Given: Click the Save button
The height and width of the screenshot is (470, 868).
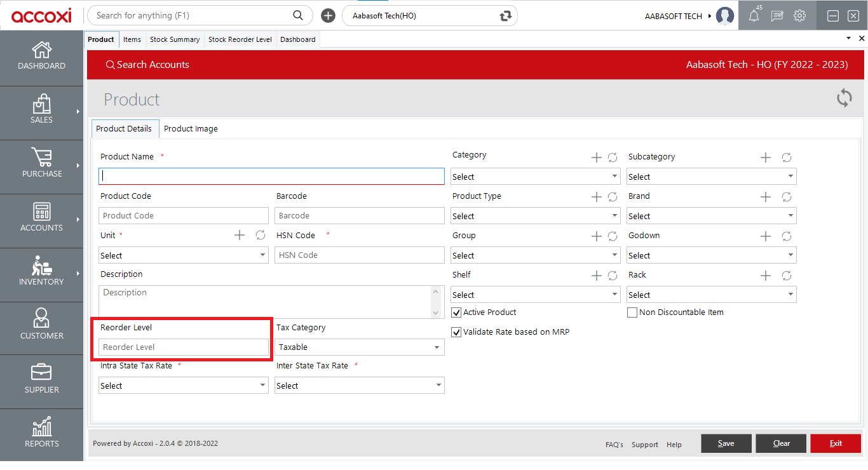Looking at the screenshot, I should pyautogui.click(x=726, y=443).
